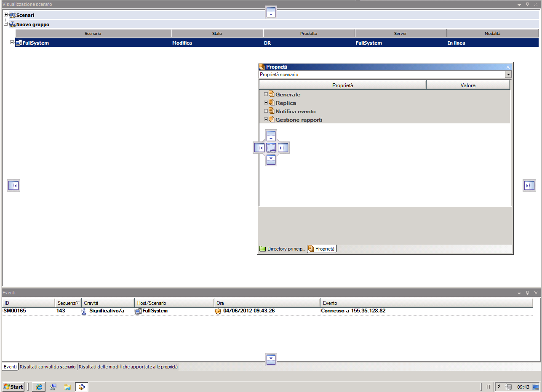Click the Scenari group icon
This screenshot has width=542, height=392.
[x=12, y=15]
